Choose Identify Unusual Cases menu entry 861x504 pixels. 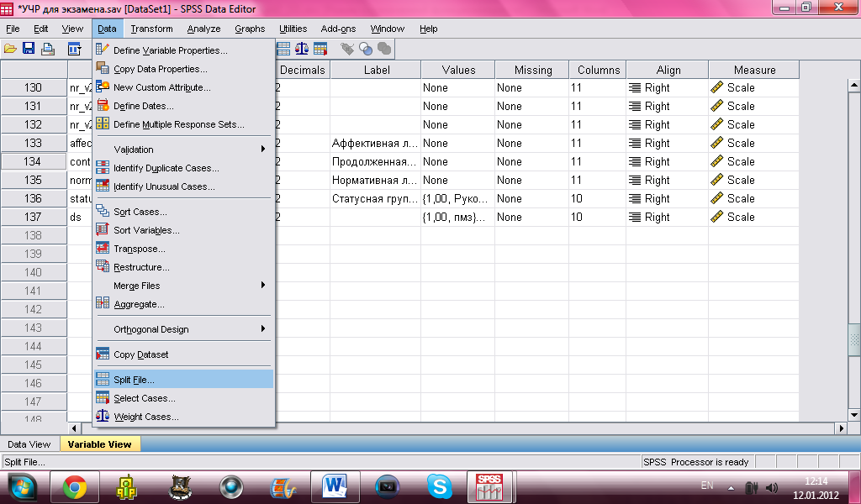[183, 186]
